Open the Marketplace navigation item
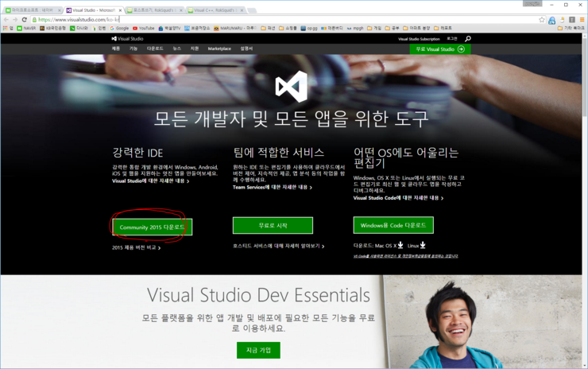Image resolution: width=588 pixels, height=369 pixels. [219, 49]
